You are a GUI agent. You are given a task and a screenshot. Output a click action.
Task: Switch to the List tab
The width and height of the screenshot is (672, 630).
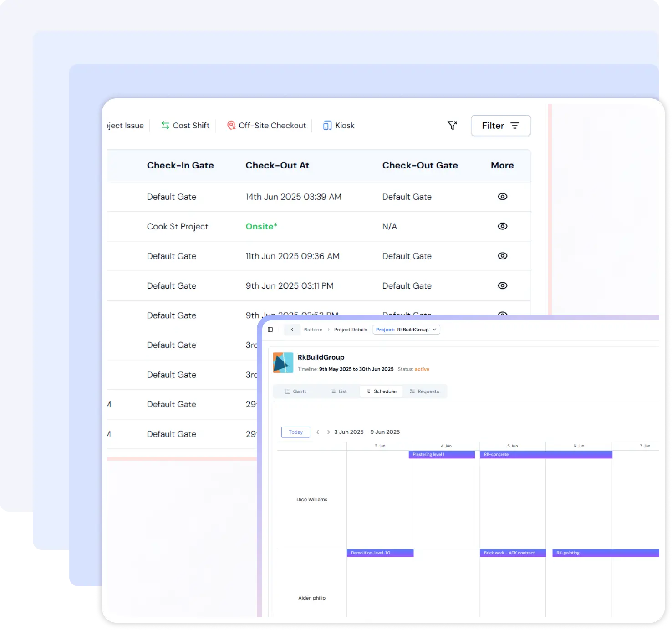click(338, 391)
